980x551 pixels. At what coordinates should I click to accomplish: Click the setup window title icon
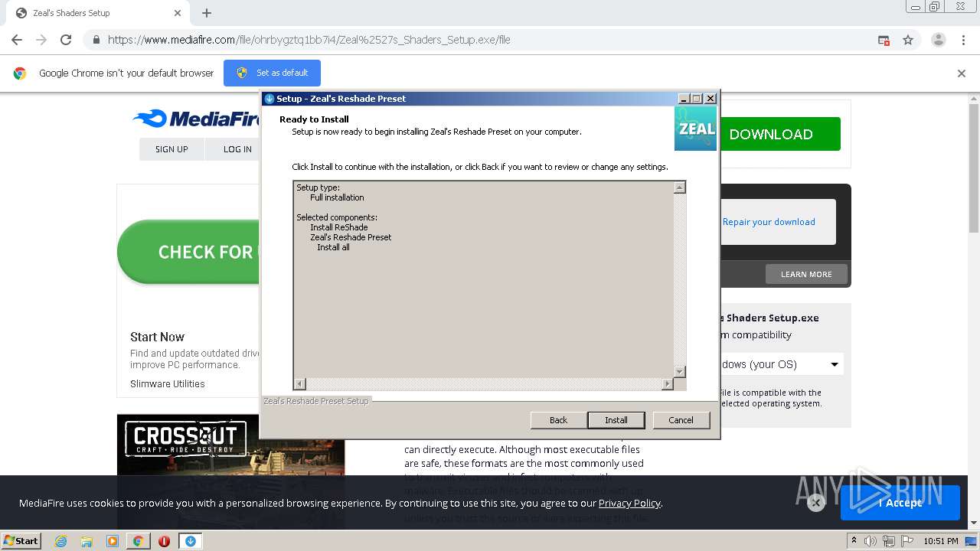point(269,99)
